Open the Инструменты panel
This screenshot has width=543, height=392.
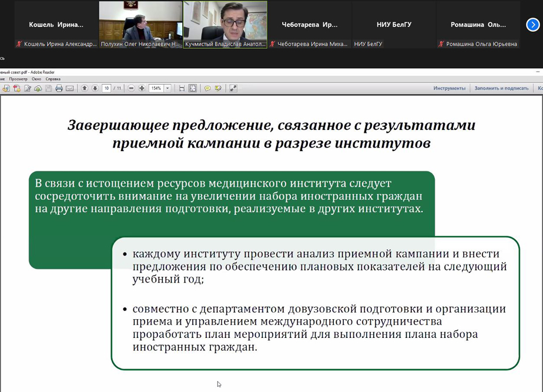pyautogui.click(x=449, y=88)
